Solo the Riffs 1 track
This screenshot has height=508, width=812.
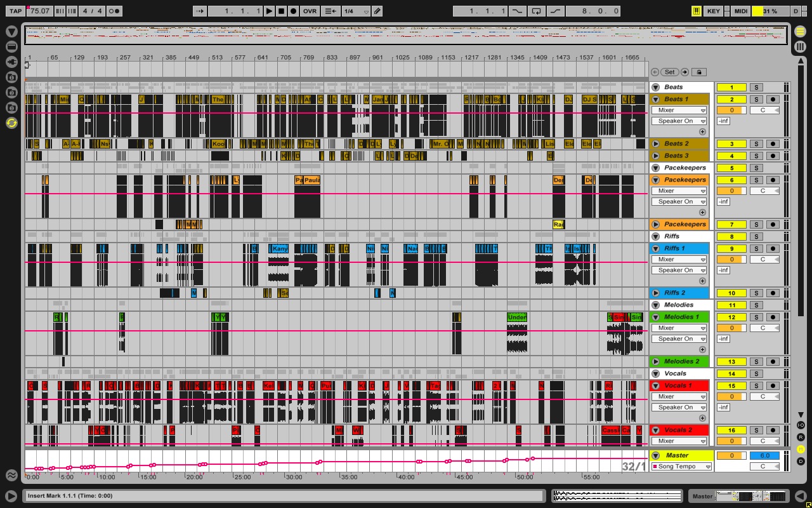click(756, 248)
